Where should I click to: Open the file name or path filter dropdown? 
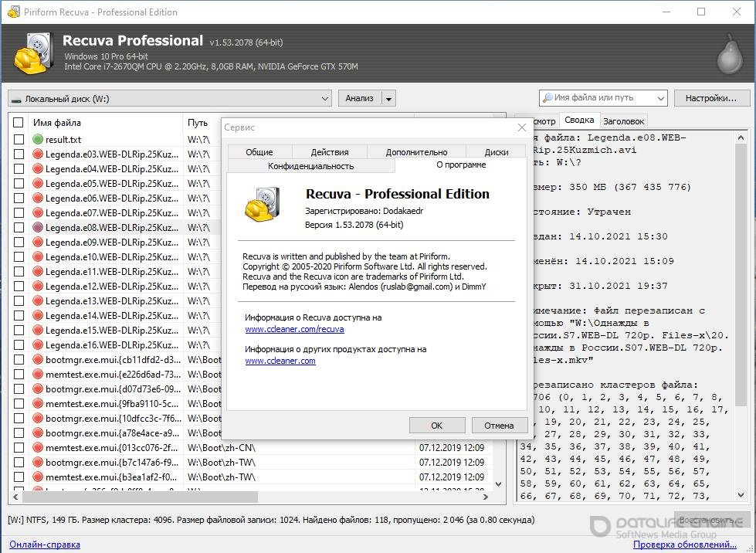point(660,99)
